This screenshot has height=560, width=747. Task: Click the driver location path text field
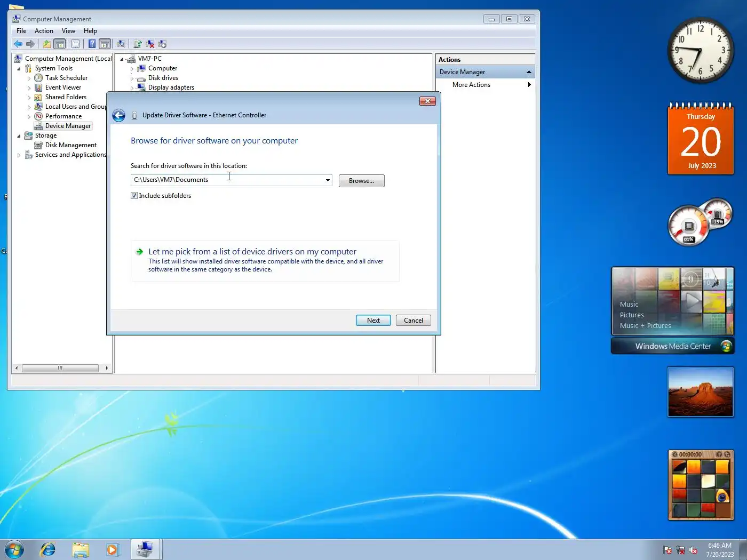tap(227, 180)
